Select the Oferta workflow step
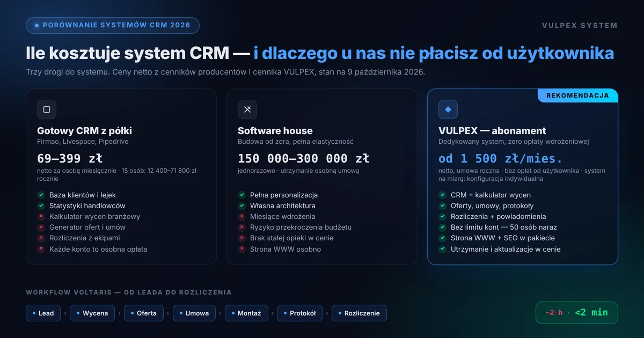 pos(144,313)
